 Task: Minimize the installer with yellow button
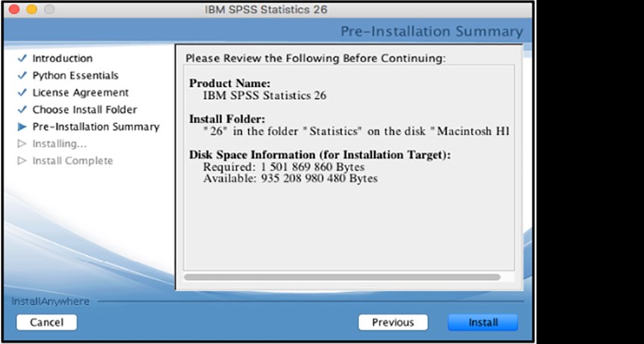pos(32,9)
